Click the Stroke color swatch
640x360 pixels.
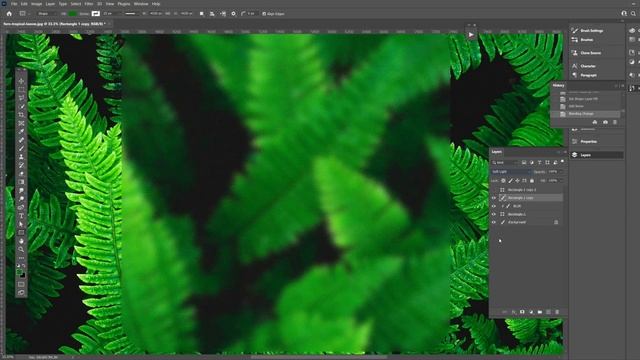click(x=96, y=13)
